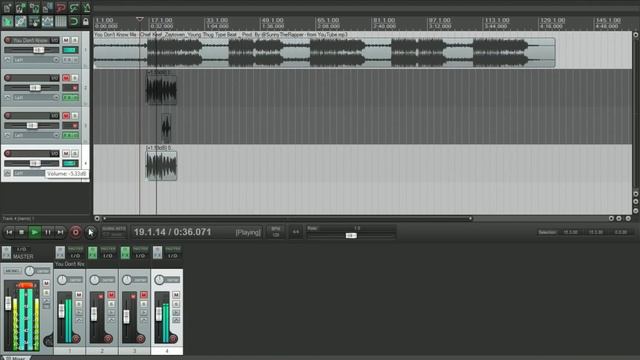Click the New Project toolbar icon

(7, 7)
